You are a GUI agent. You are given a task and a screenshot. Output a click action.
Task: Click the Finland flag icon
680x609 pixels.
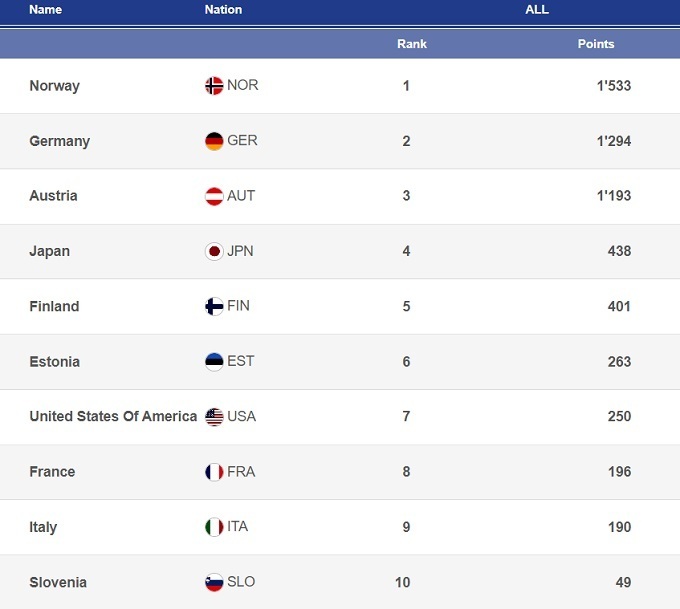point(214,306)
